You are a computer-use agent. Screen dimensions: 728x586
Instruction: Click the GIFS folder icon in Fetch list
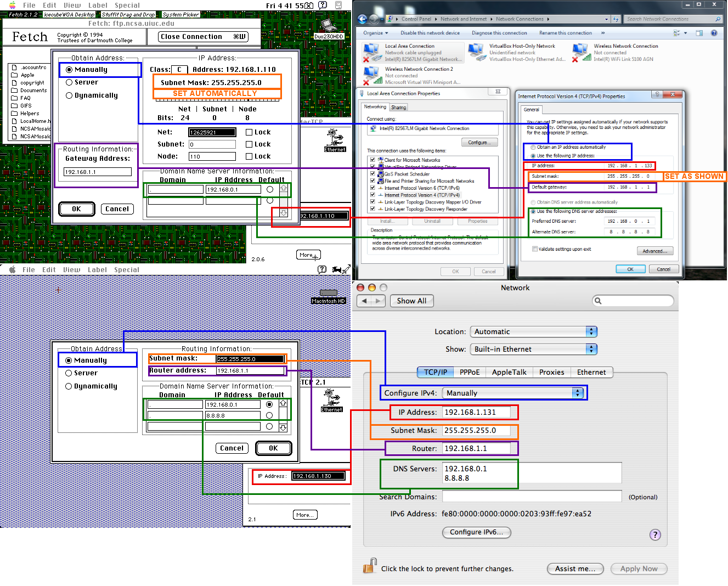(x=14, y=105)
